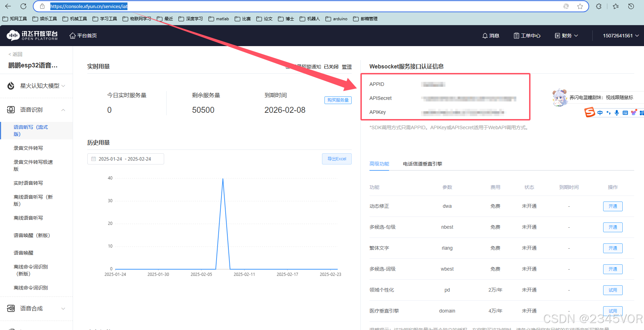Click the browser address bar URL
This screenshot has width=644, height=330.
tap(89, 6)
